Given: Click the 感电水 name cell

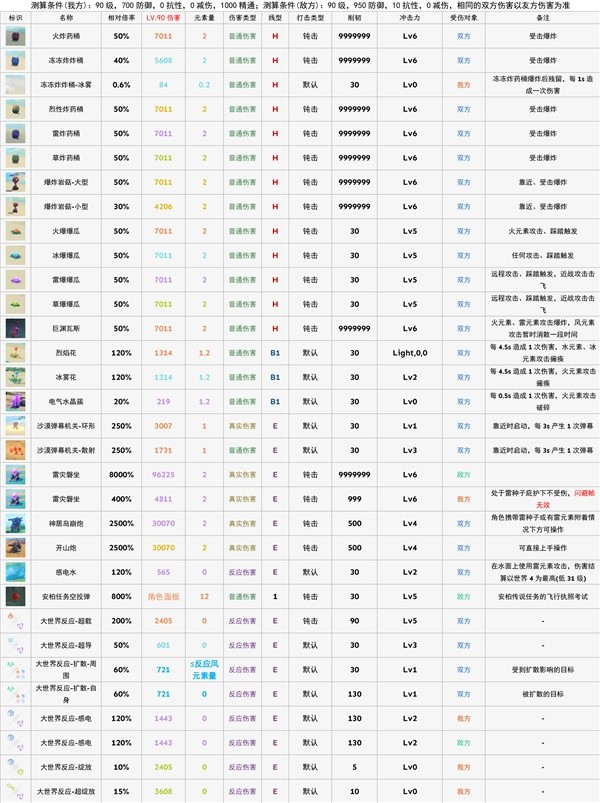Looking at the screenshot, I should tap(66, 573).
